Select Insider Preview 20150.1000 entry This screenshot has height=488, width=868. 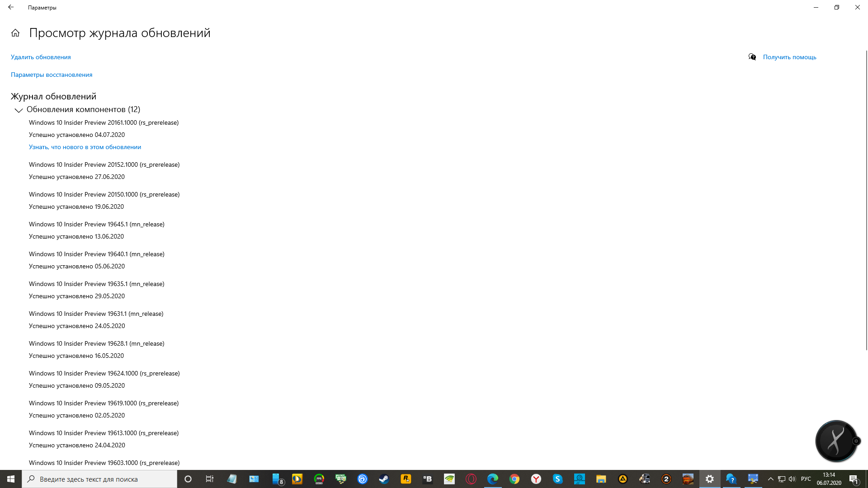[x=104, y=194]
